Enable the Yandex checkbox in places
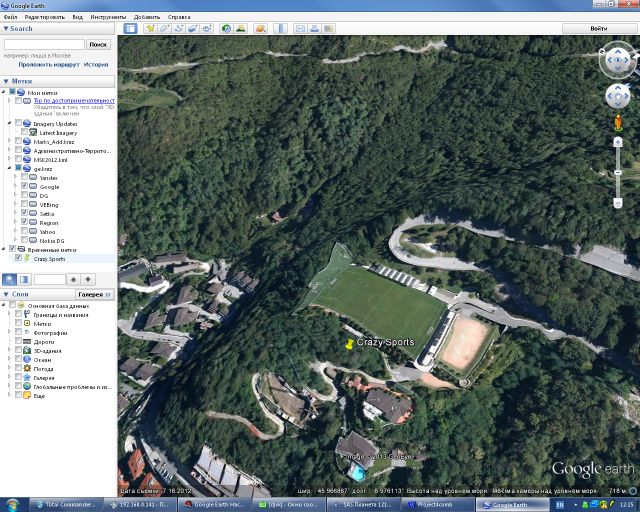 click(x=24, y=178)
